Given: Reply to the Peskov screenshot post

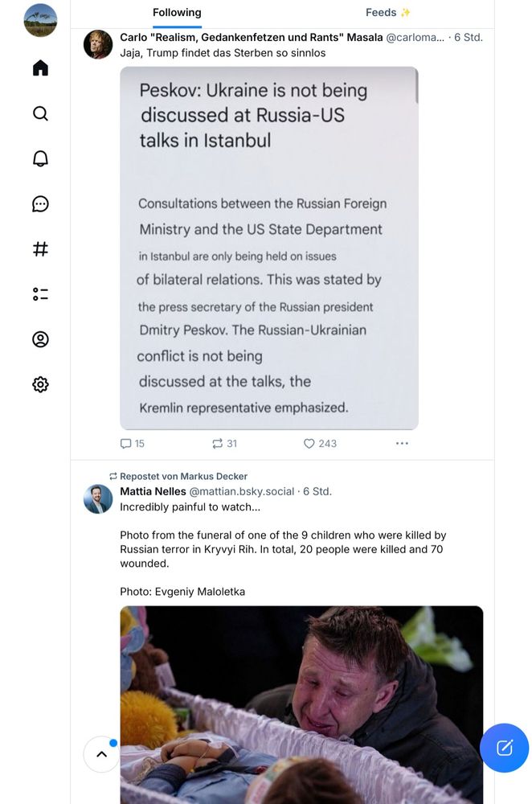Looking at the screenshot, I should click(x=127, y=443).
